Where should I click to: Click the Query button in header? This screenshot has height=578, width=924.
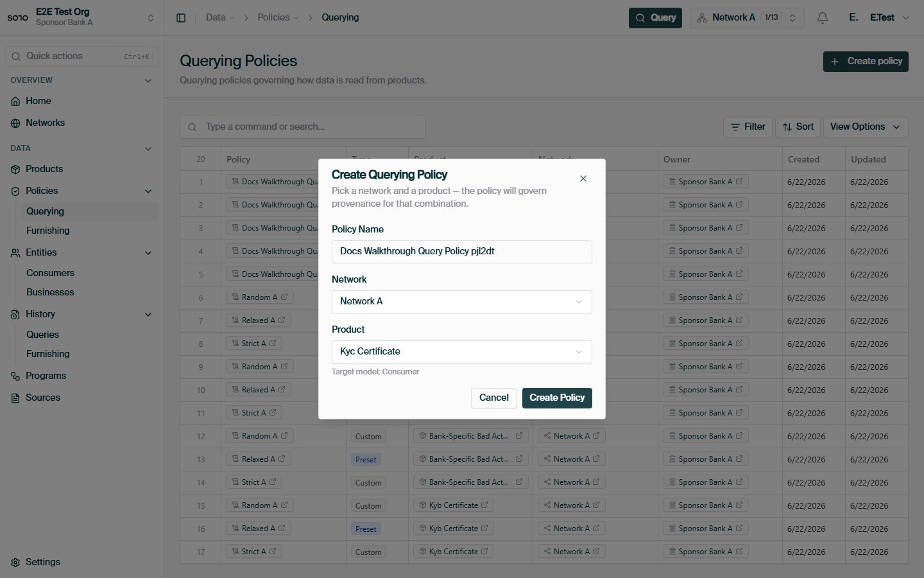pos(655,18)
